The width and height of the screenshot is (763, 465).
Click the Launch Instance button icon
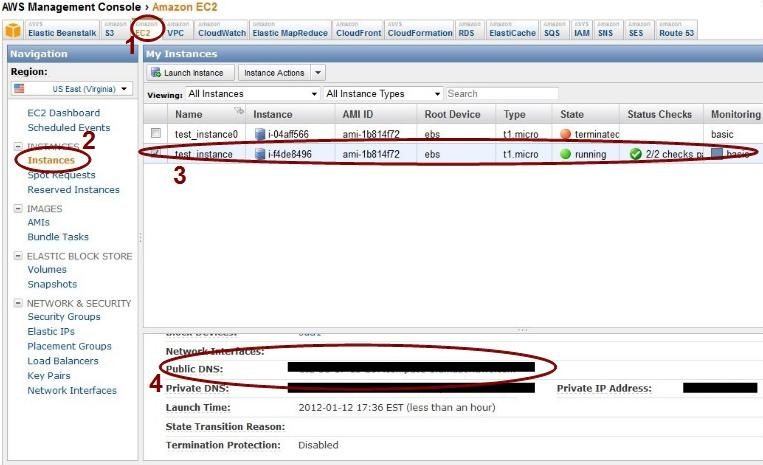click(x=156, y=72)
